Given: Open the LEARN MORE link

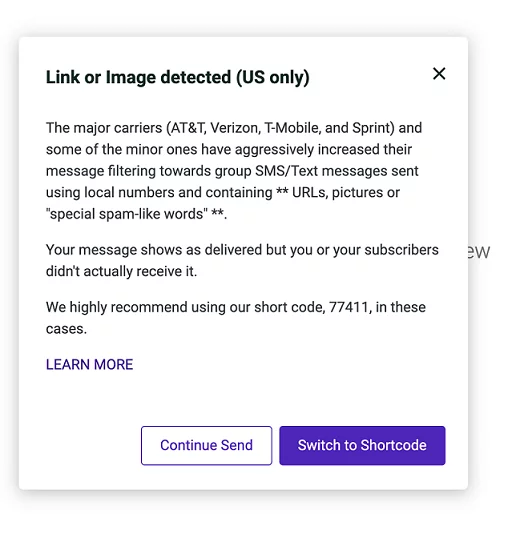Looking at the screenshot, I should [x=89, y=364].
